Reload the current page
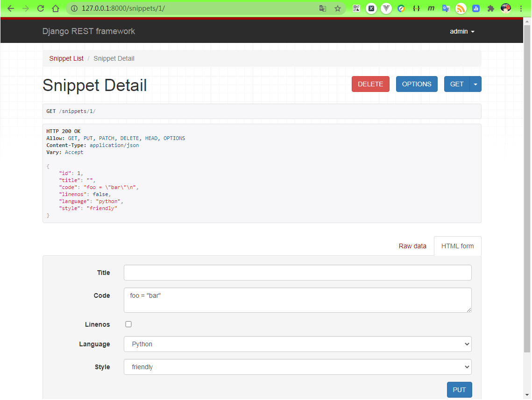Screen dimensions: 532x400 (41, 8)
